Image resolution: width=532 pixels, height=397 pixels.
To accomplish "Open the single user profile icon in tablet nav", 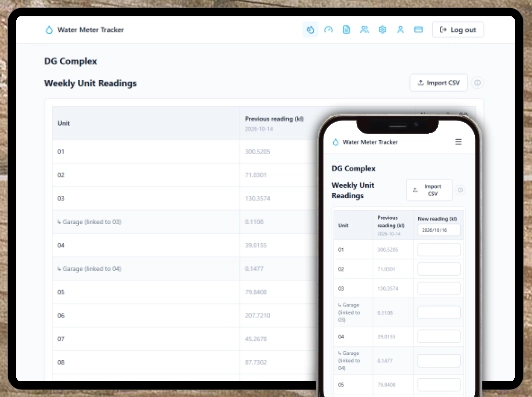I will [x=400, y=30].
